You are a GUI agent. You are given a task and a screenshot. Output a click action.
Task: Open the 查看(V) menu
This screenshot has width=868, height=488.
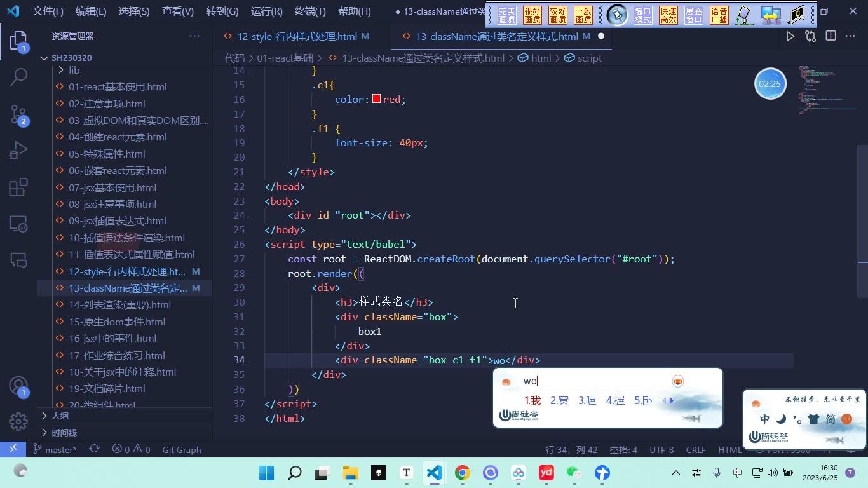tap(177, 11)
